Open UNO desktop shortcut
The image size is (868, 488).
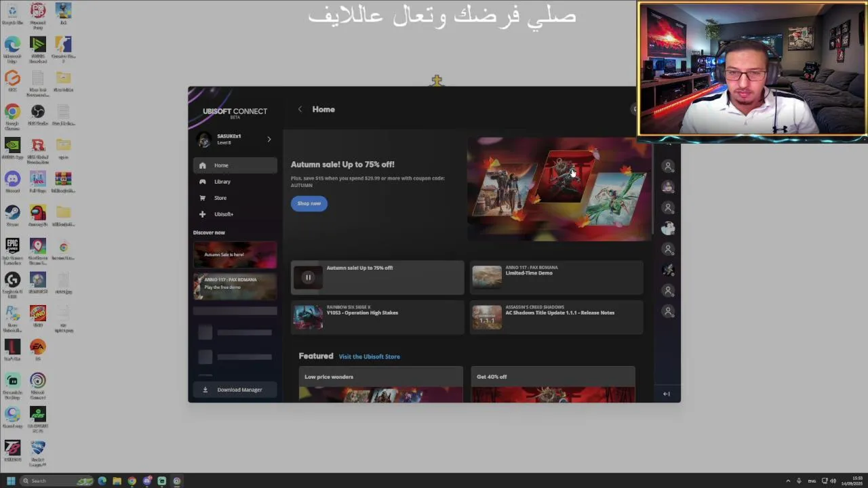pyautogui.click(x=38, y=317)
